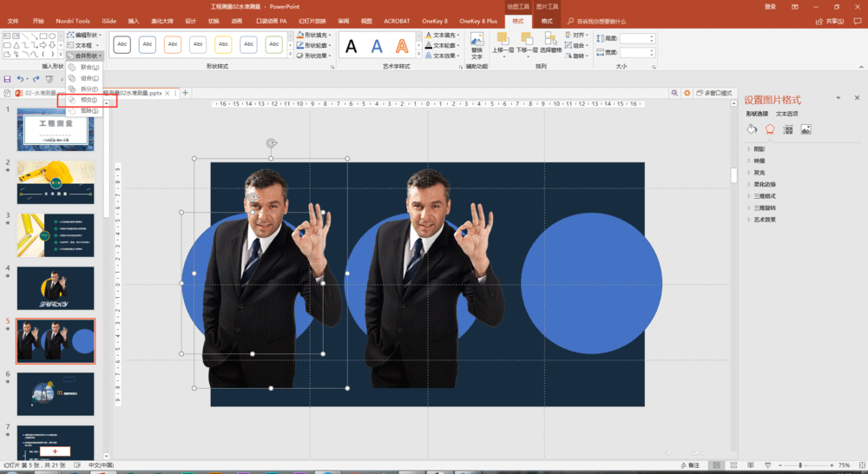This screenshot has width=868, height=474.
Task: Expand 阴影 shadow section
Action: 756,149
